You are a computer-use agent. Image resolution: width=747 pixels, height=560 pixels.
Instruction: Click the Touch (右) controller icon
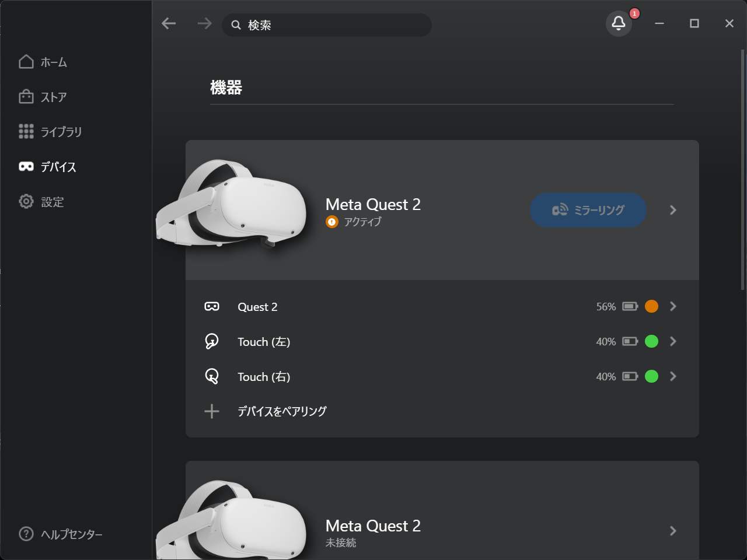[x=212, y=376]
